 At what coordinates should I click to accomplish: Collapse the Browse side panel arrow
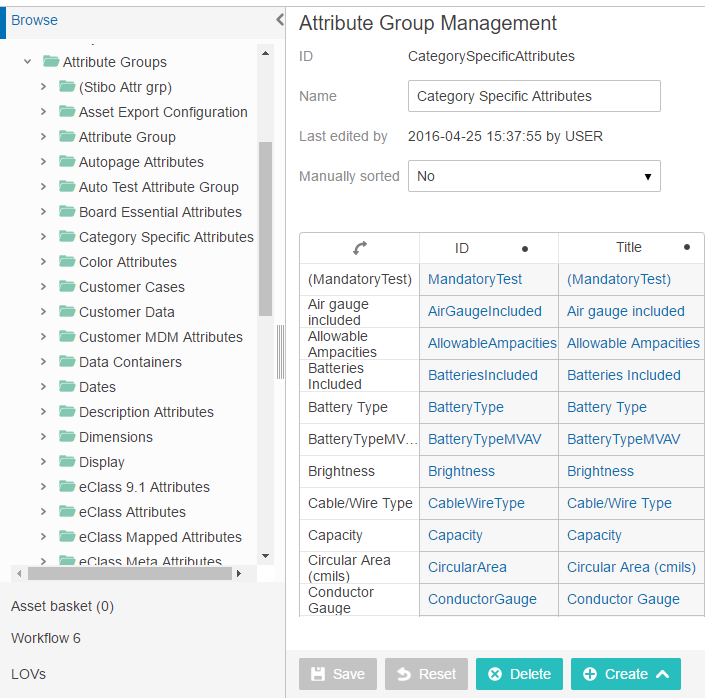280,19
